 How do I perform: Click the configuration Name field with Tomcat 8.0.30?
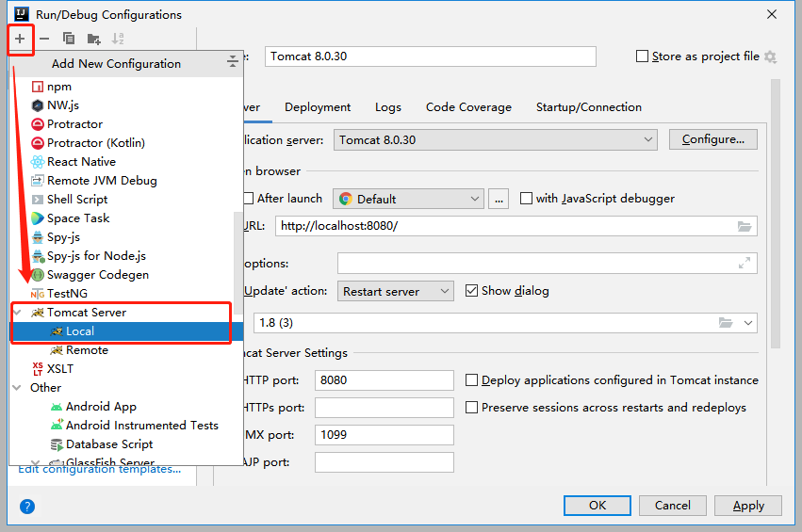click(x=430, y=56)
